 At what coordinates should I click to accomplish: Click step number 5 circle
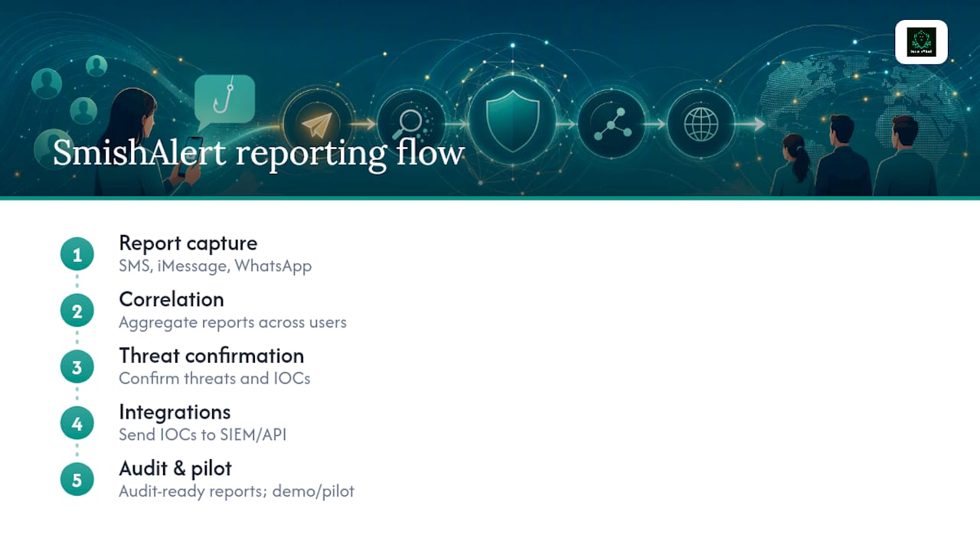77,480
